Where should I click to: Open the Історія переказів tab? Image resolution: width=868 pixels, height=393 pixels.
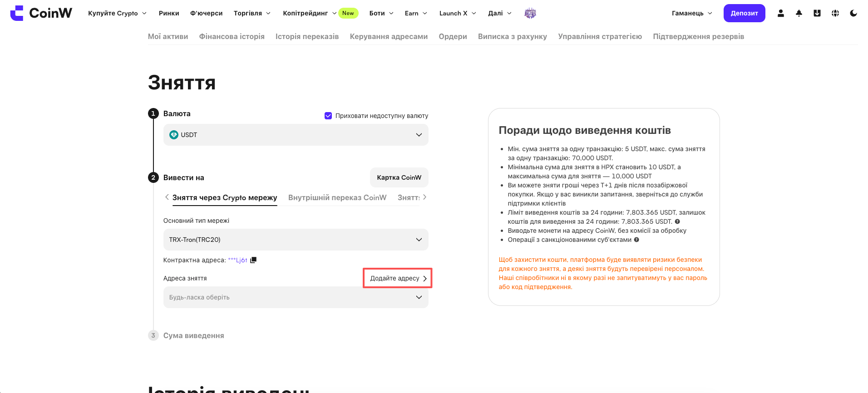click(x=307, y=36)
